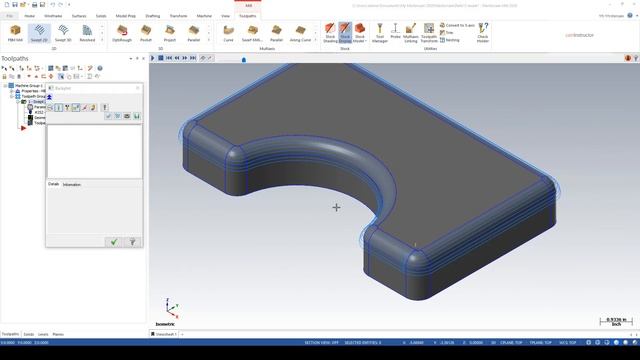
Task: Toggle Stock Shading
Action: point(330,33)
